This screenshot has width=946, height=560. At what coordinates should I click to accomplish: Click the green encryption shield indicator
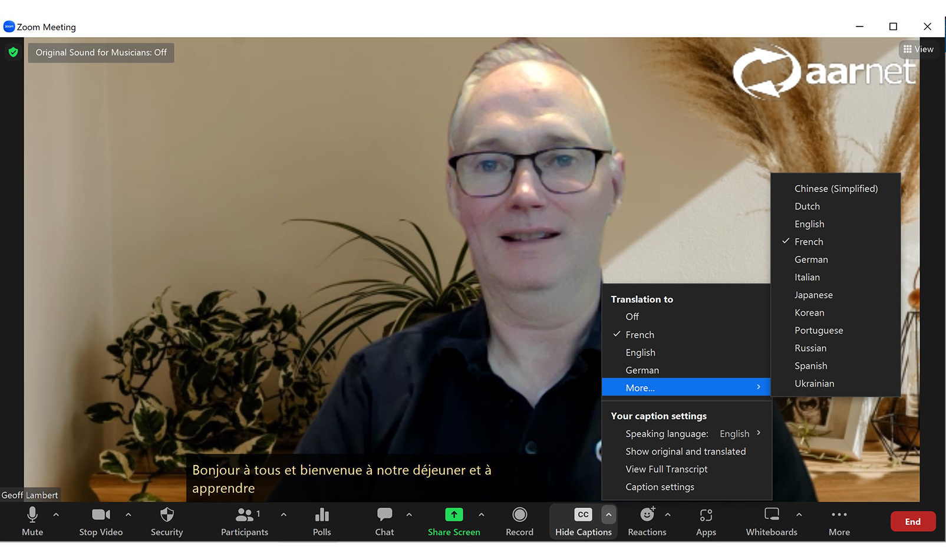13,52
